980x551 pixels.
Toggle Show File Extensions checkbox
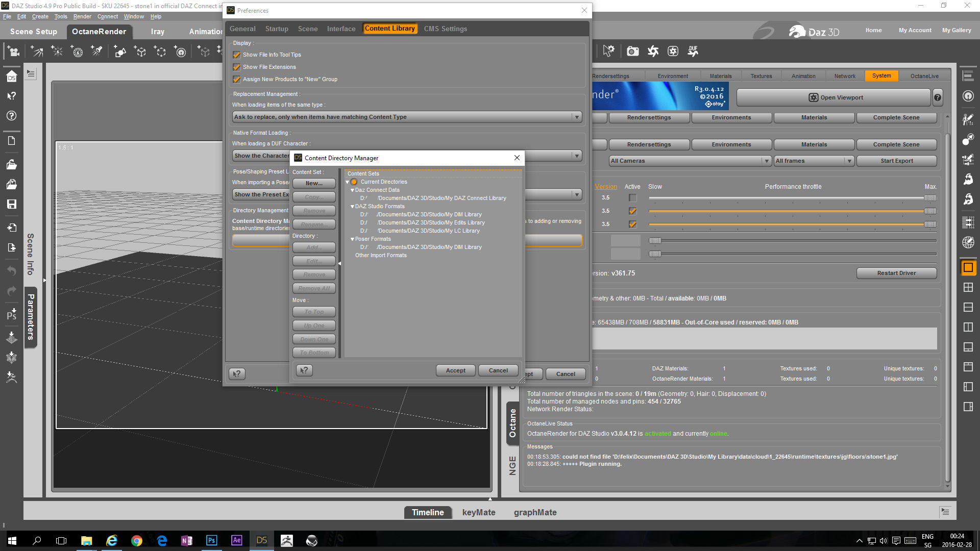pos(237,67)
